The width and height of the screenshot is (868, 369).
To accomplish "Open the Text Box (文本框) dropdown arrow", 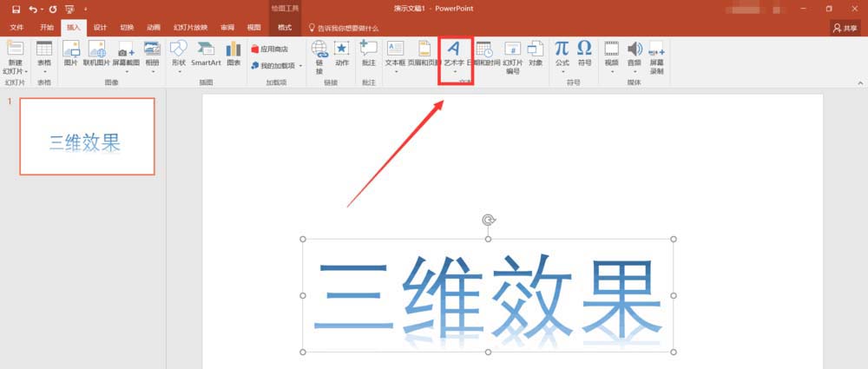I will tap(395, 71).
